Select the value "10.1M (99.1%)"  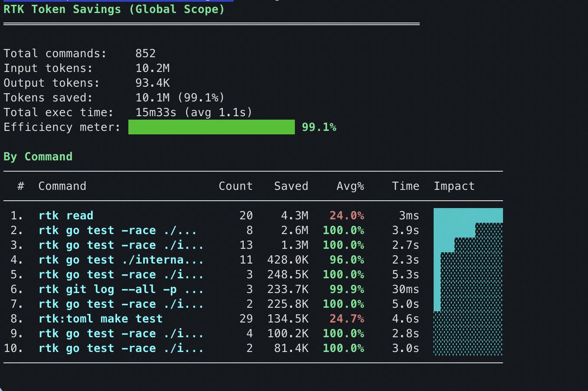pos(180,98)
